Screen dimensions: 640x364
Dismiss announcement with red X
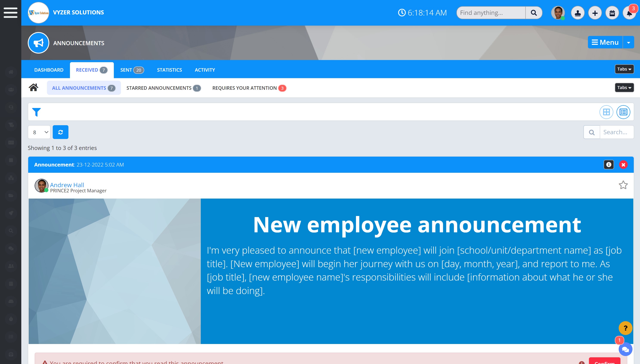[x=623, y=165]
